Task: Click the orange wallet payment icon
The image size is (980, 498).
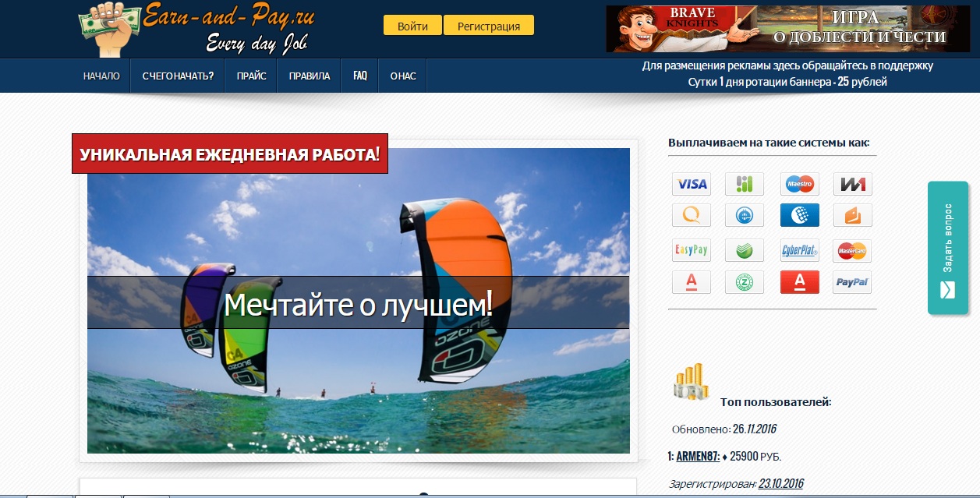Action: tap(852, 215)
